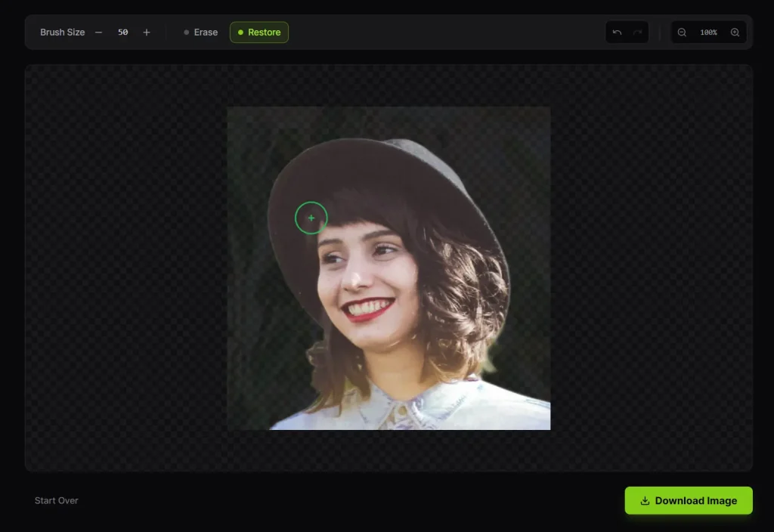Redo the undone brush stroke
The width and height of the screenshot is (774, 532).
636,32
